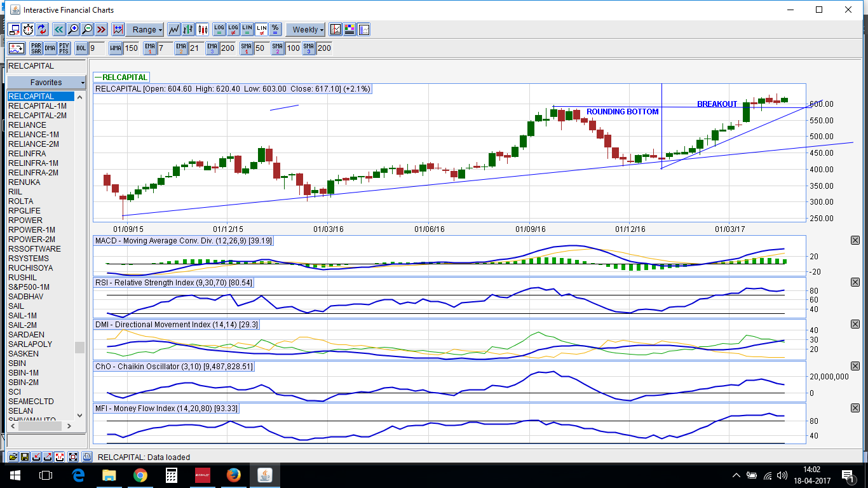Image resolution: width=868 pixels, height=488 pixels.
Task: Click the BOL period field showing 9
Action: (97, 48)
